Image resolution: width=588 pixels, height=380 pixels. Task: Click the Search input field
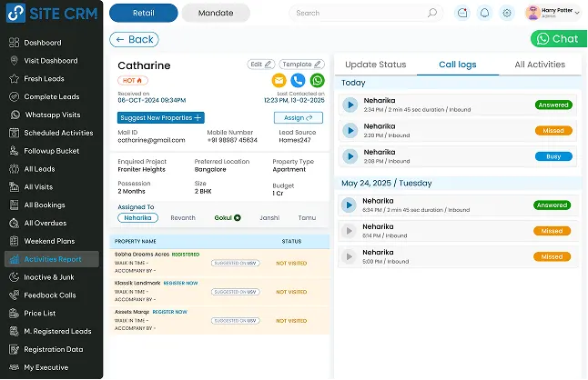366,13
